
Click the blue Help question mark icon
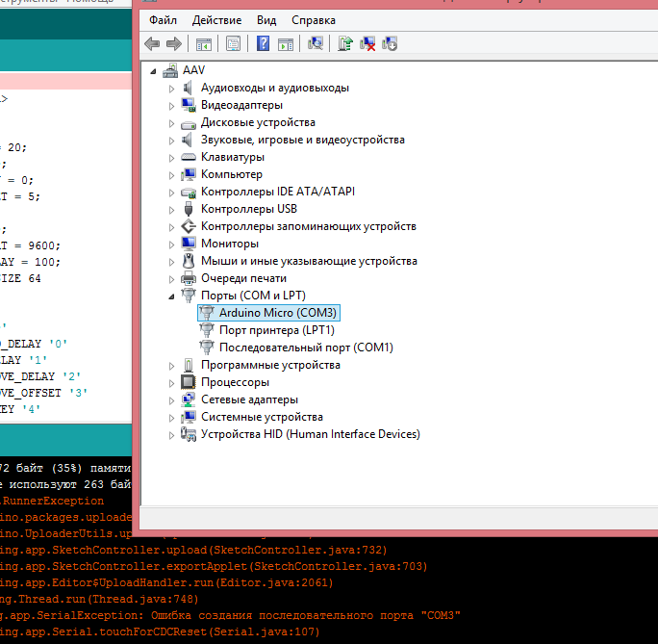263,43
